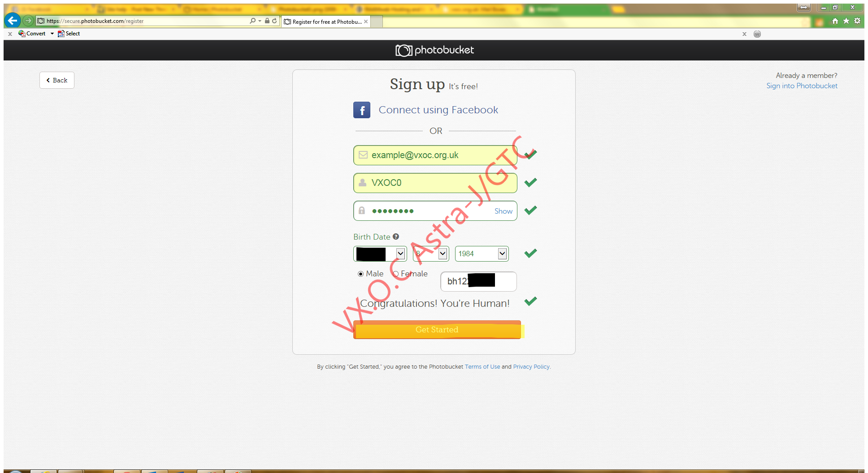Expand the Convert options arrow

[52, 33]
